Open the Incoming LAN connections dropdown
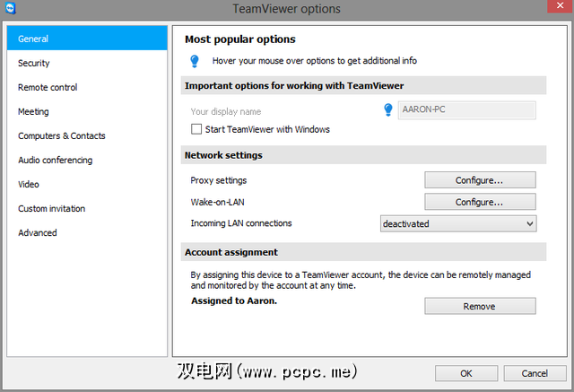 pyautogui.click(x=459, y=223)
